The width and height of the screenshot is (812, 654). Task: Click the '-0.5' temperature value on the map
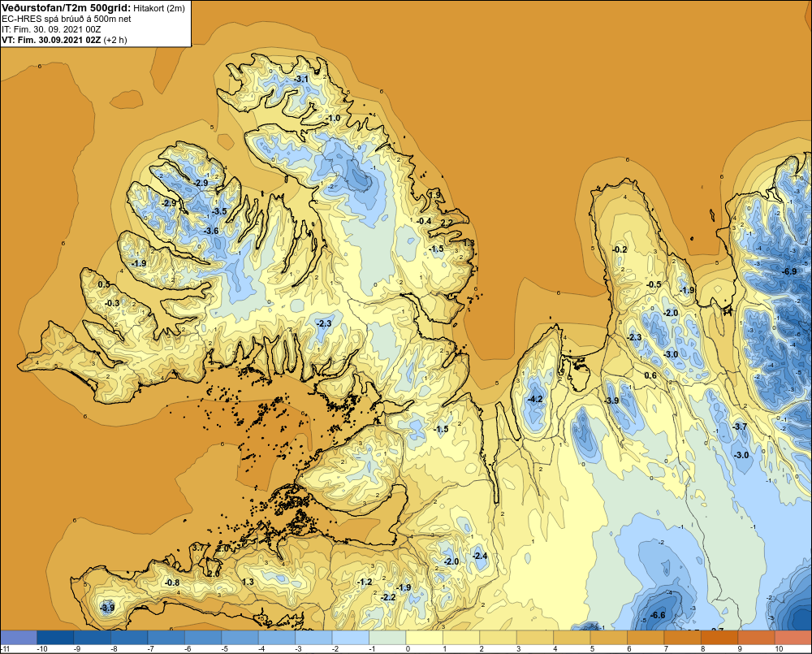click(x=654, y=284)
